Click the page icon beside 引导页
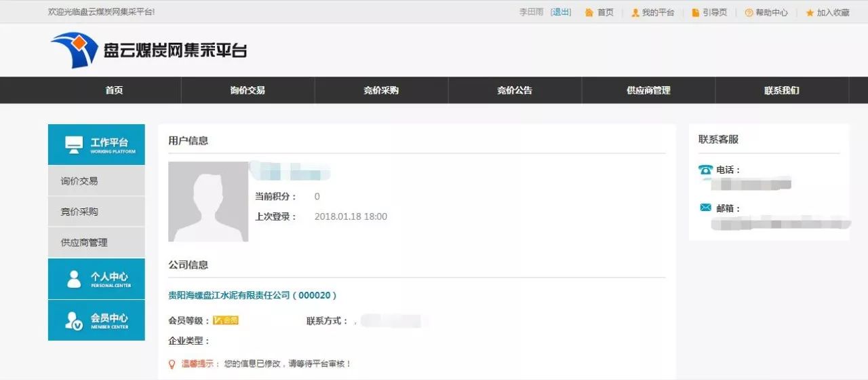Image resolution: width=868 pixels, height=380 pixels. 695,13
